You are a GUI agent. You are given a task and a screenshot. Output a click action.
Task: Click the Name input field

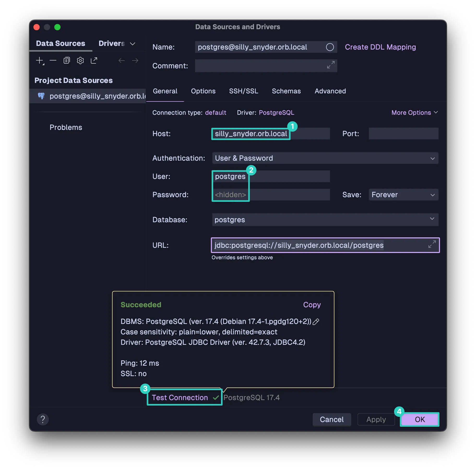[x=266, y=47]
